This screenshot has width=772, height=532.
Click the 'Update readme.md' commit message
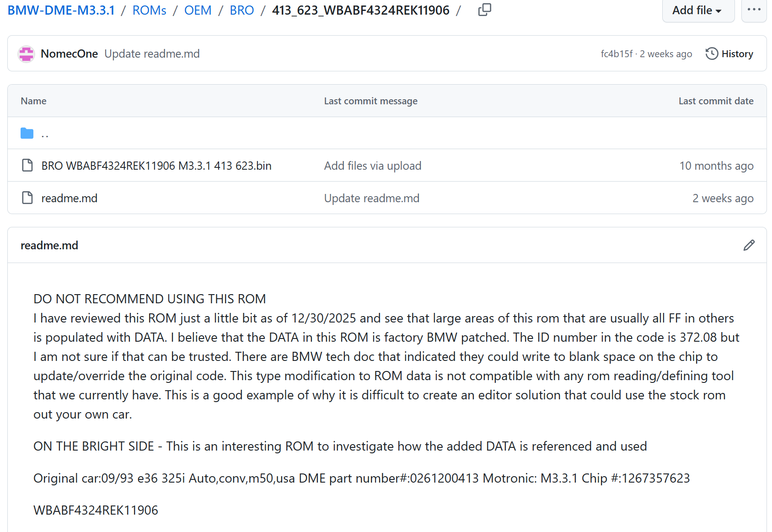point(371,198)
